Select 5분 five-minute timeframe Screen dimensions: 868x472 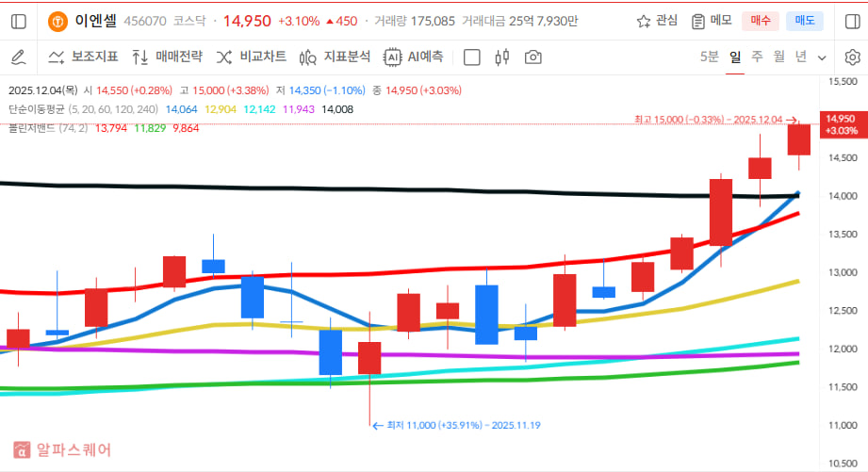click(x=709, y=57)
